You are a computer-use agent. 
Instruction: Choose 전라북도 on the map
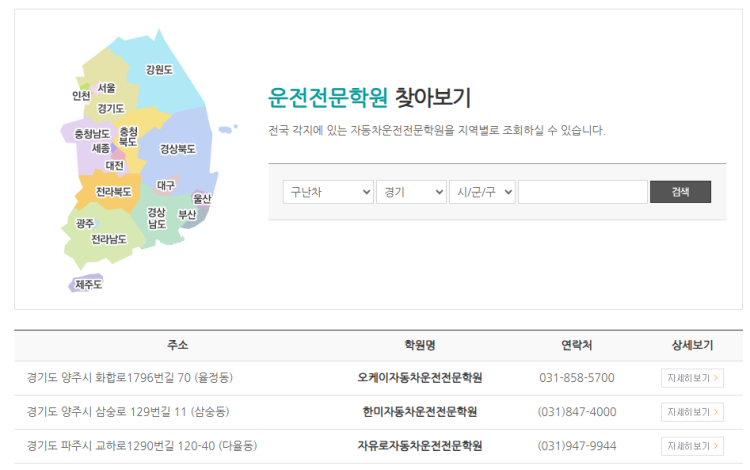[113, 192]
